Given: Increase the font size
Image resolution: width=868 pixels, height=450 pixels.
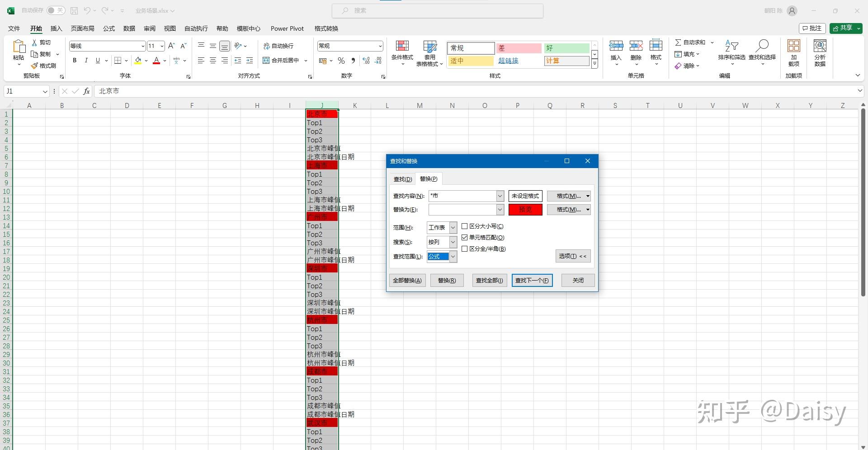Looking at the screenshot, I should point(171,46).
